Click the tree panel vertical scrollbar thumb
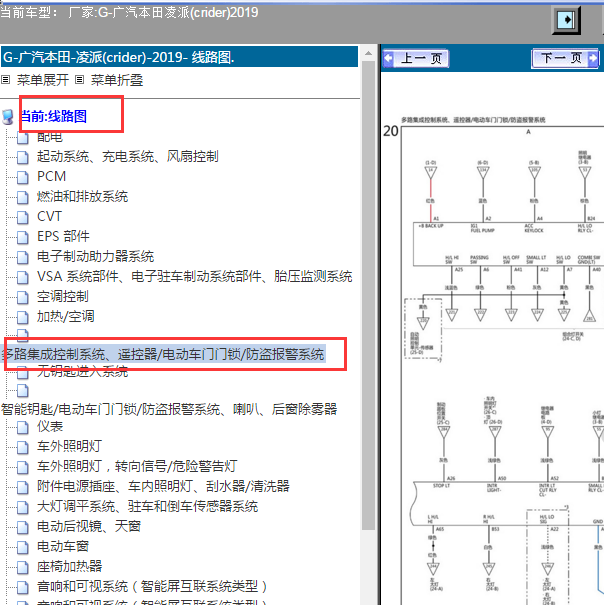The height and width of the screenshot is (605, 604). (x=368, y=296)
